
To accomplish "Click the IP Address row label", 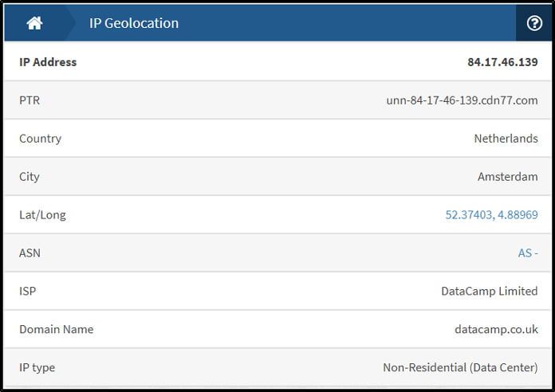I will (x=48, y=62).
